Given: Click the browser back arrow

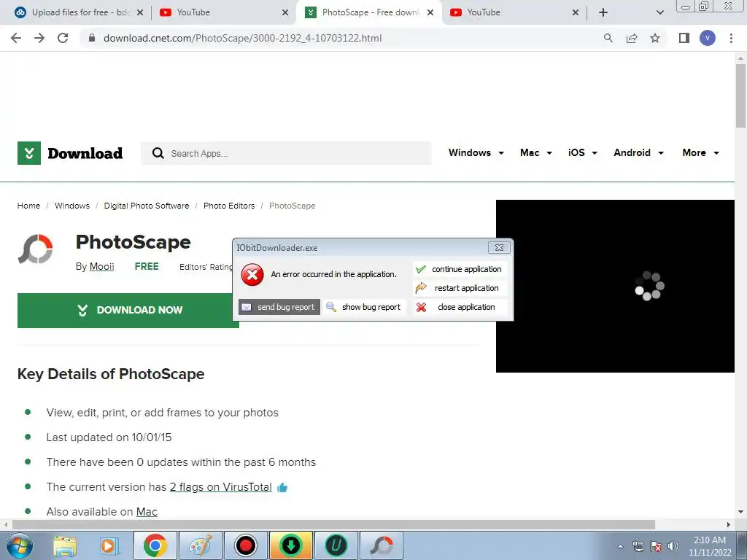Looking at the screenshot, I should coord(16,38).
